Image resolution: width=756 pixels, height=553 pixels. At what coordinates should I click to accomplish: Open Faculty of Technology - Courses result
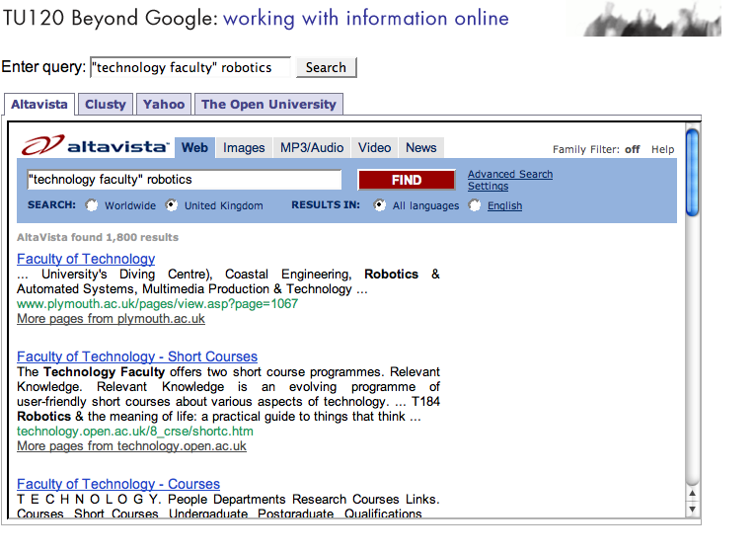click(118, 484)
